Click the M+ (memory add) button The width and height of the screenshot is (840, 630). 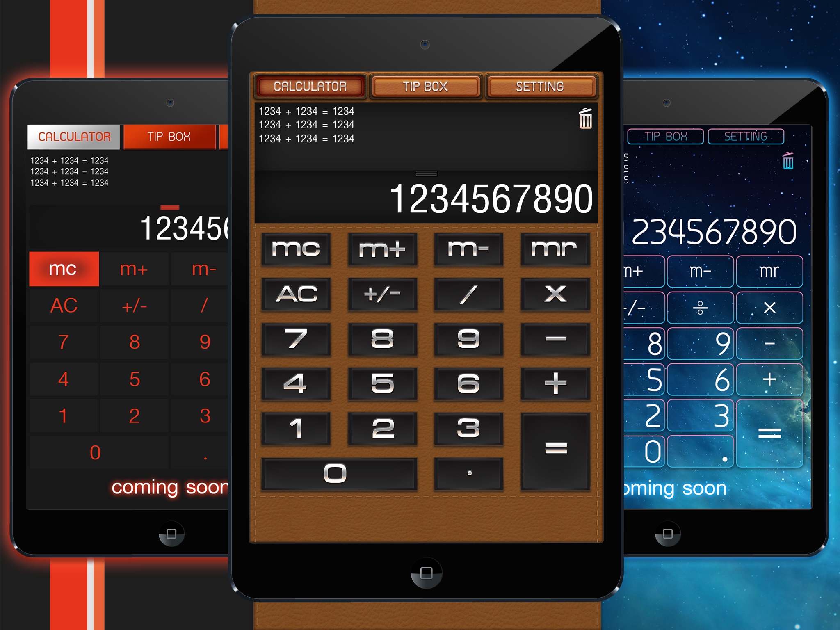coord(382,250)
